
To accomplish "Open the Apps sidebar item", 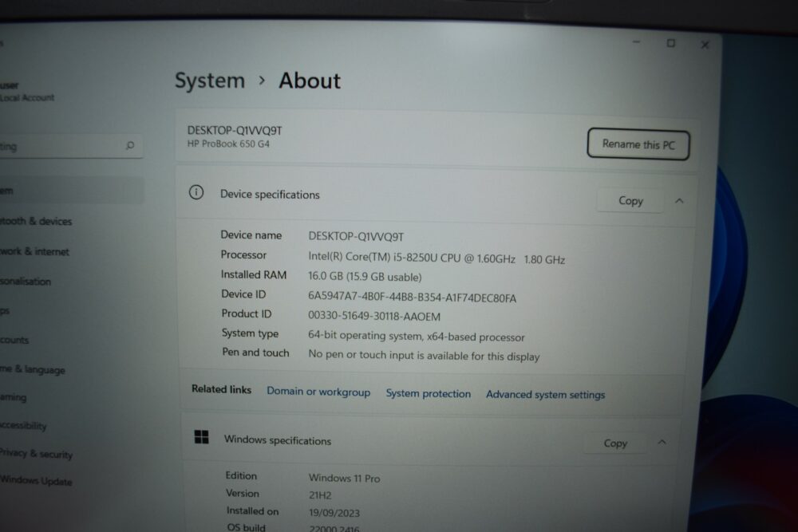I will pyautogui.click(x=5, y=311).
